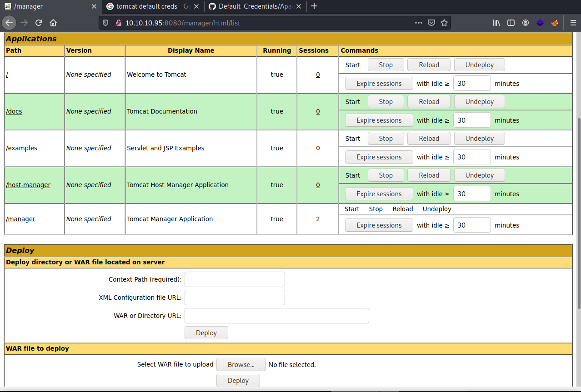This screenshot has height=392, width=581.
Task: Edit idle minutes field for /docs
Action: pyautogui.click(x=472, y=120)
